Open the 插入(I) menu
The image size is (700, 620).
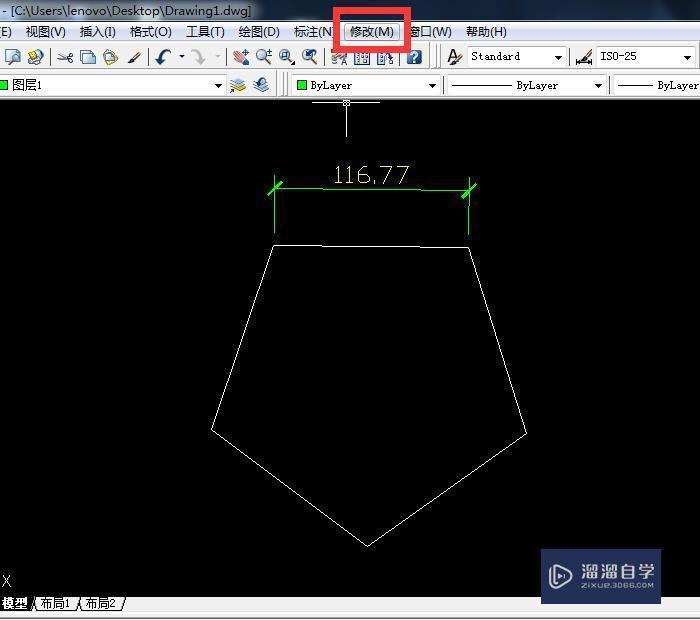point(97,32)
